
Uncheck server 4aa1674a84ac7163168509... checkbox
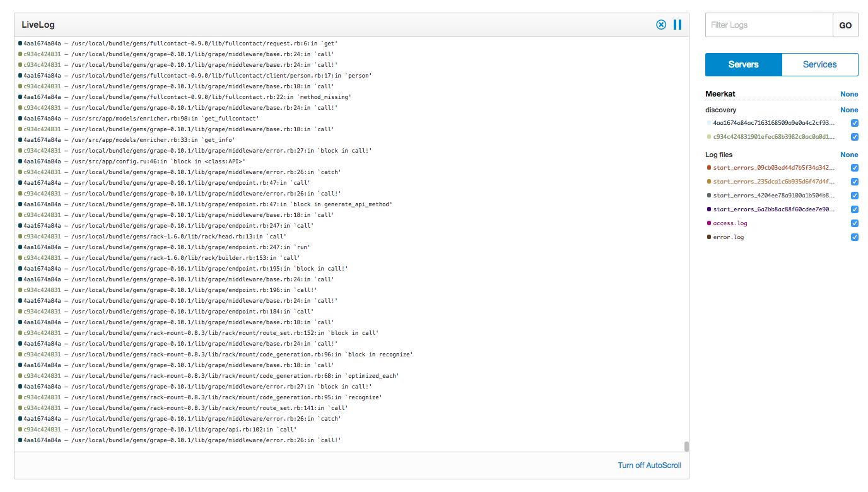pyautogui.click(x=855, y=123)
